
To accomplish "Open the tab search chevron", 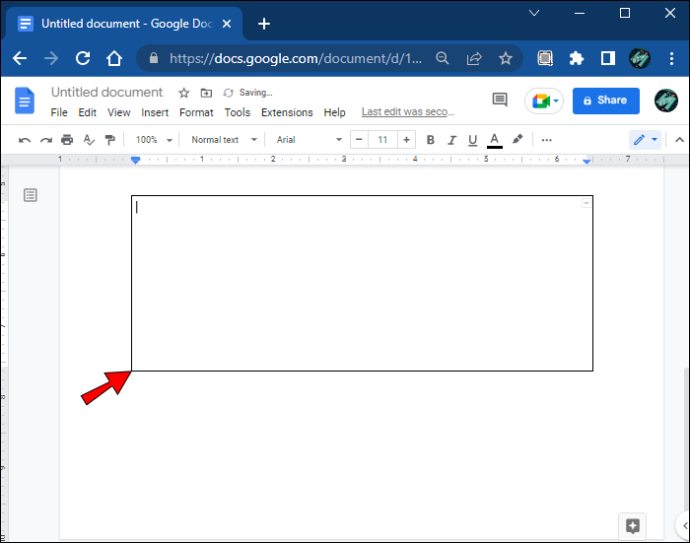I will 534,13.
